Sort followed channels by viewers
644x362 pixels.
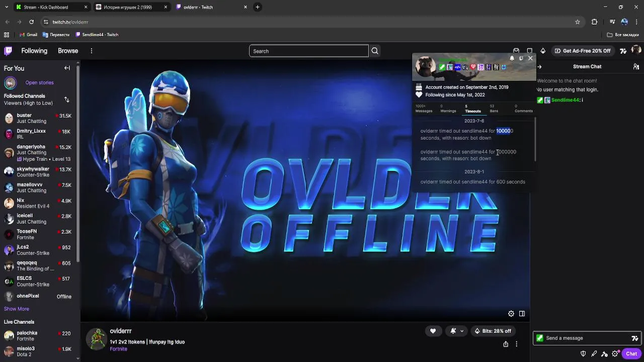[67, 100]
